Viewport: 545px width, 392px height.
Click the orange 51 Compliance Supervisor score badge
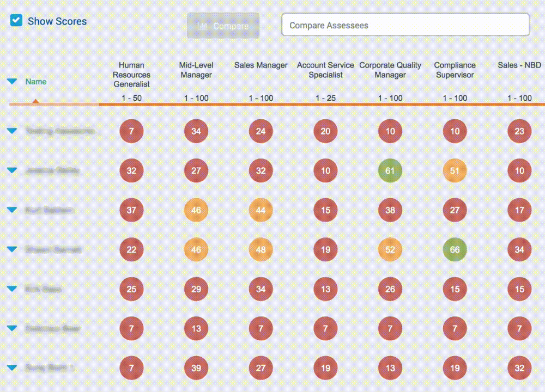[x=455, y=170]
